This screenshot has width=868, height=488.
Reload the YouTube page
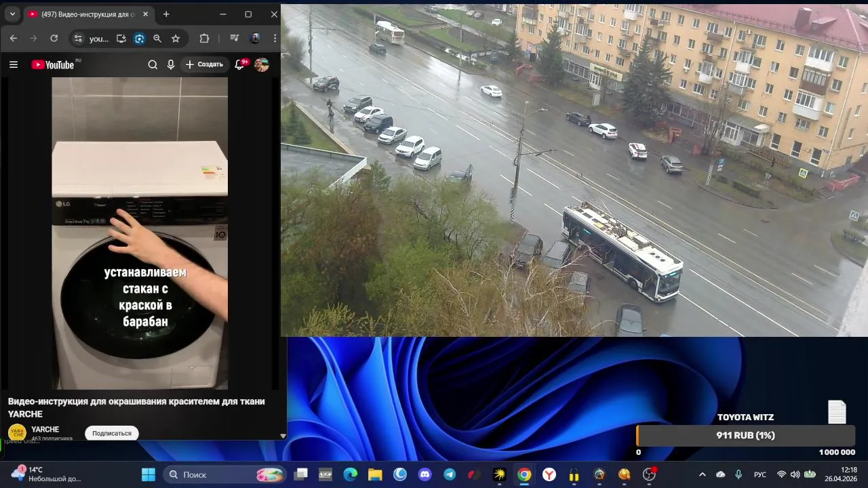point(54,39)
